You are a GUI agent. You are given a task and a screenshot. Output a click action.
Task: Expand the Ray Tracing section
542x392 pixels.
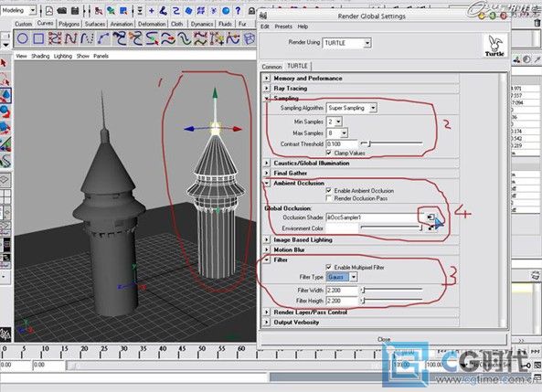[x=267, y=88]
